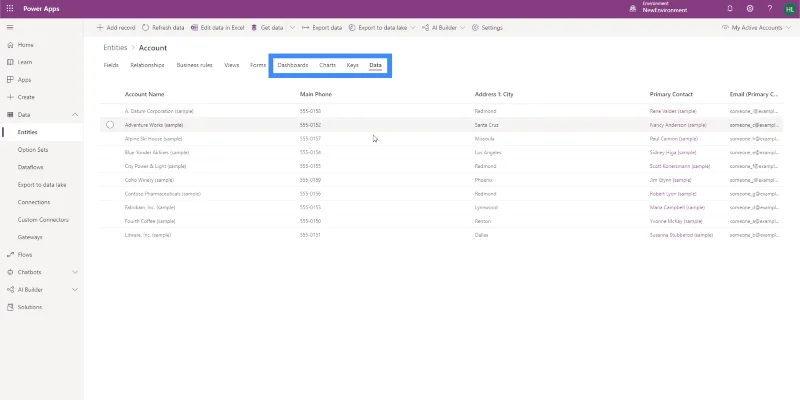
Task: Expand the AI Builder toolbar dropdown arrow
Action: click(x=462, y=28)
